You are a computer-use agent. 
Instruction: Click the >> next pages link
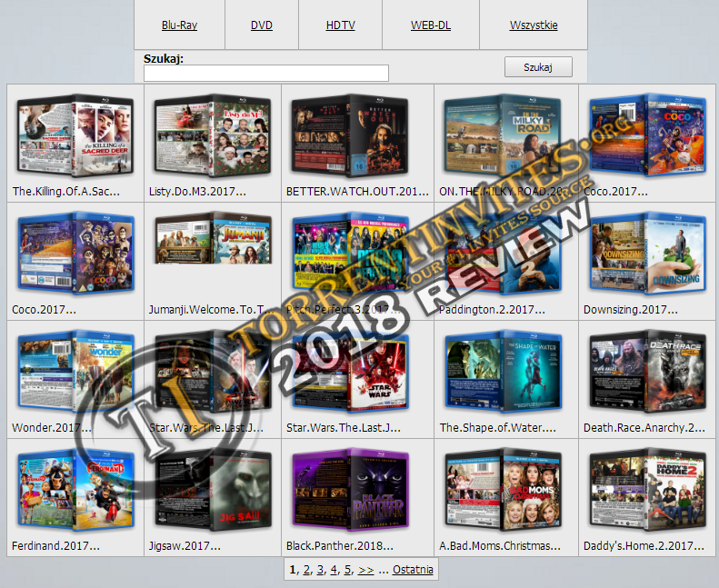(x=366, y=570)
